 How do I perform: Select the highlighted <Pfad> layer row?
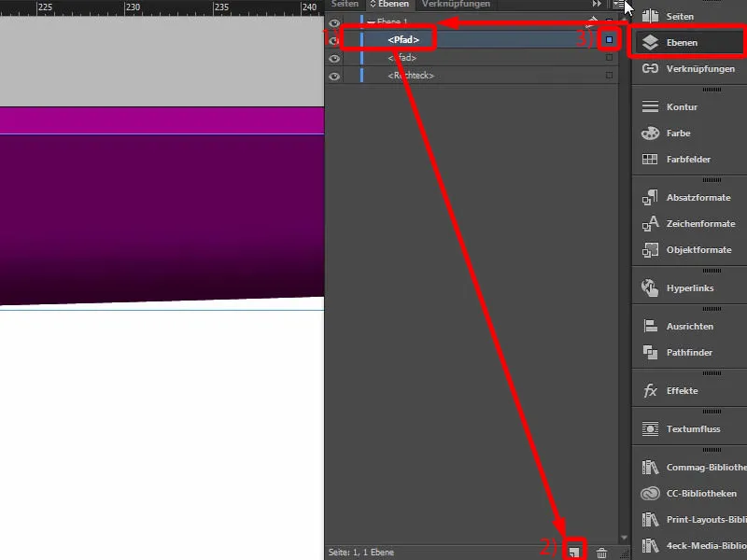[x=472, y=39]
